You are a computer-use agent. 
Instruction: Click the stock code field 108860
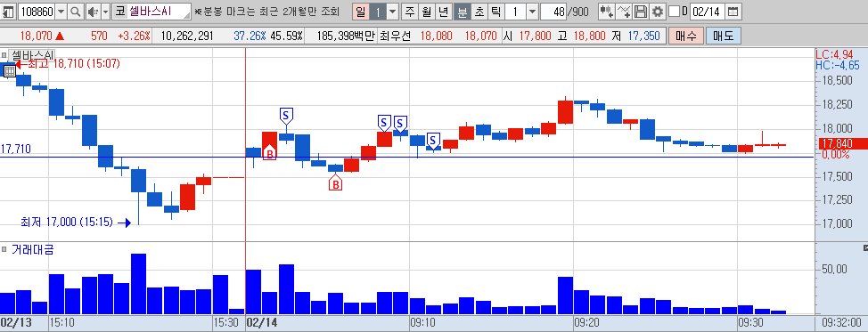tap(37, 11)
